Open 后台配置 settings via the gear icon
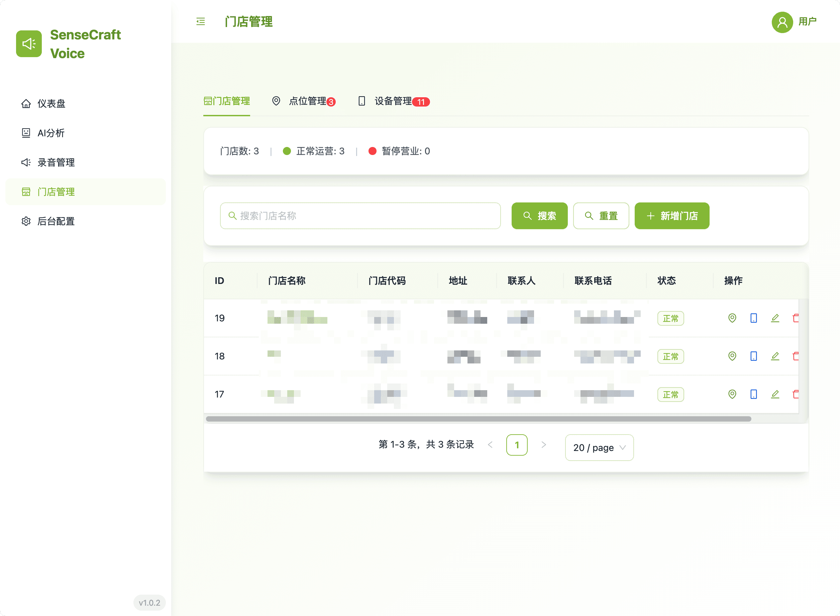The image size is (840, 616). point(56,221)
